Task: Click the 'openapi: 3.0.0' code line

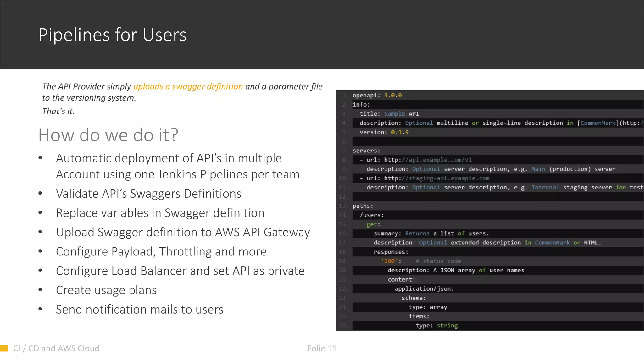Action: coord(377,95)
